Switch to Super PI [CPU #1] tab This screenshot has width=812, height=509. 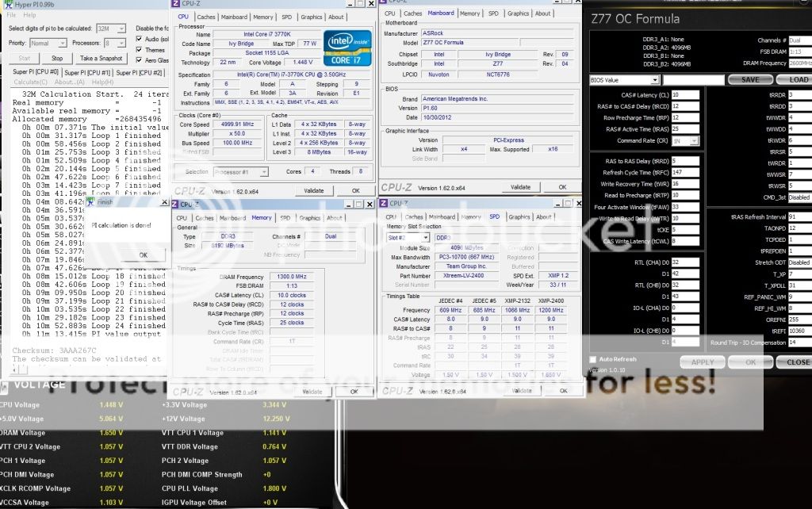click(86, 72)
